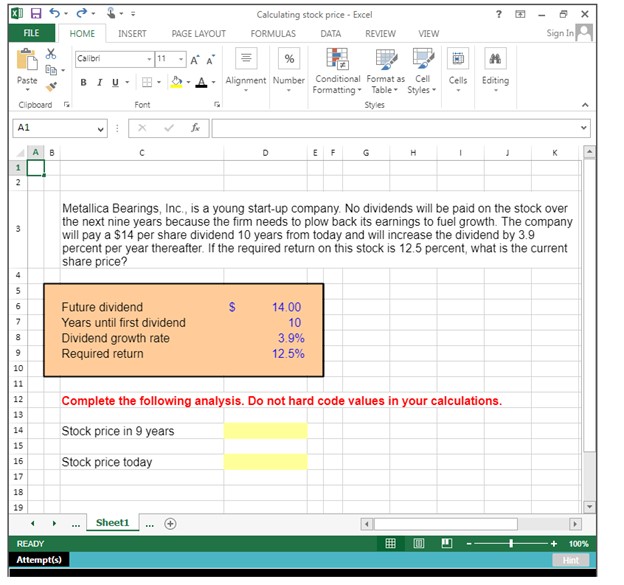Select the Sheet1 worksheet tab
624x585 pixels.
pos(113,523)
